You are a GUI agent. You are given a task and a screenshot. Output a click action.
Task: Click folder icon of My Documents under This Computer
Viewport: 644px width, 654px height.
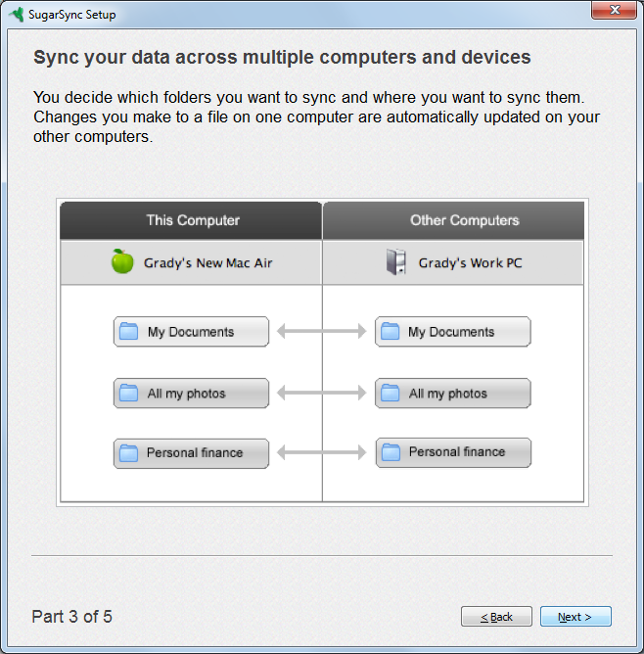(129, 331)
